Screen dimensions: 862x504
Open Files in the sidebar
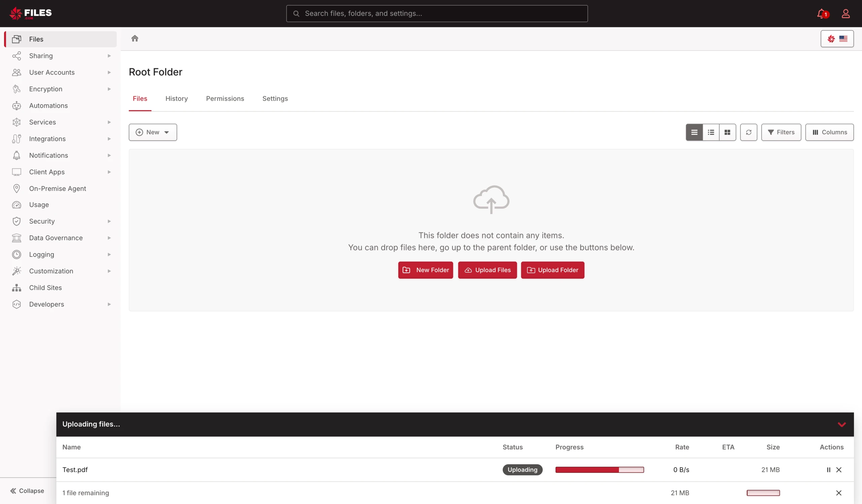[x=60, y=39]
